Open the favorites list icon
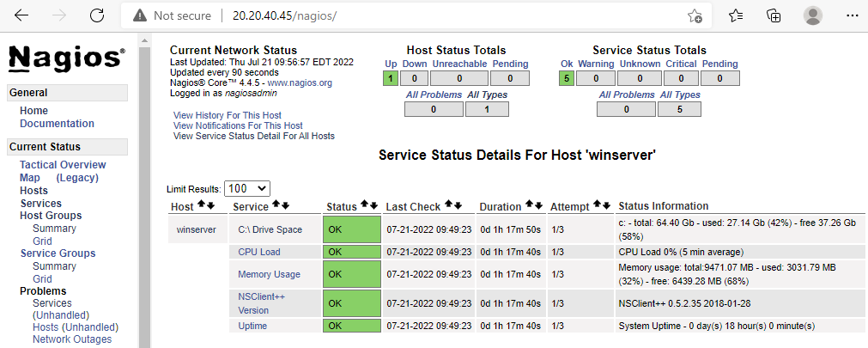 click(736, 15)
